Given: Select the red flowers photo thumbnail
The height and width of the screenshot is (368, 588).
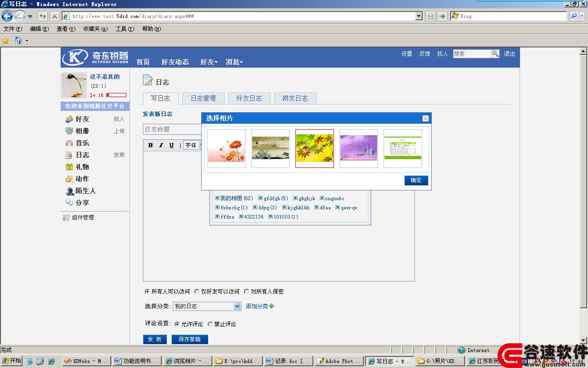Looking at the screenshot, I should 226,149.
